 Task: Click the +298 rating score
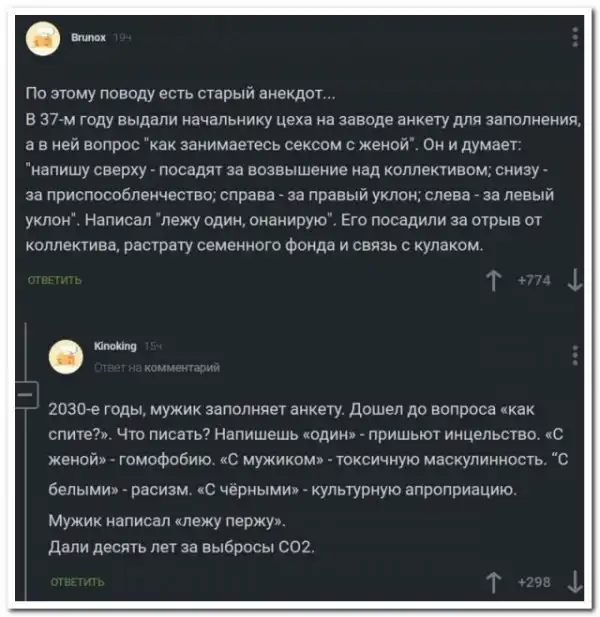[535, 579]
